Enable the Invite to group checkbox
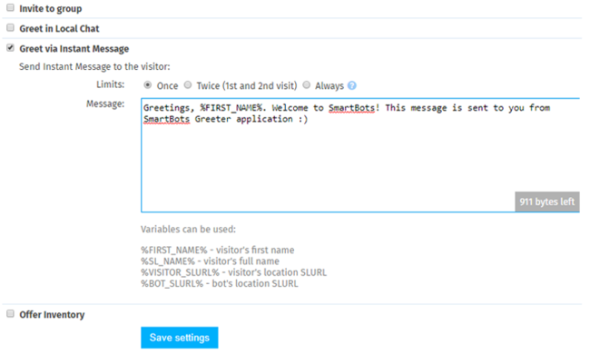 point(11,7)
